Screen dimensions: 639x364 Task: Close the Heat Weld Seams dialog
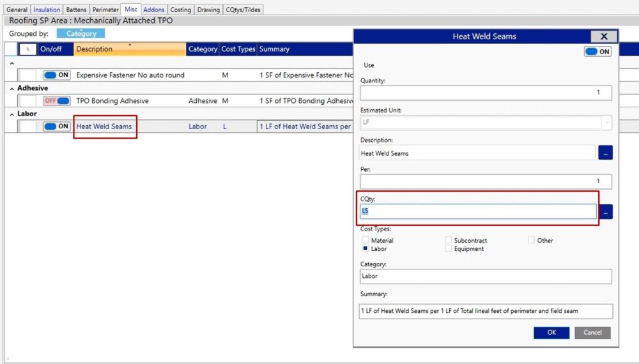point(603,36)
